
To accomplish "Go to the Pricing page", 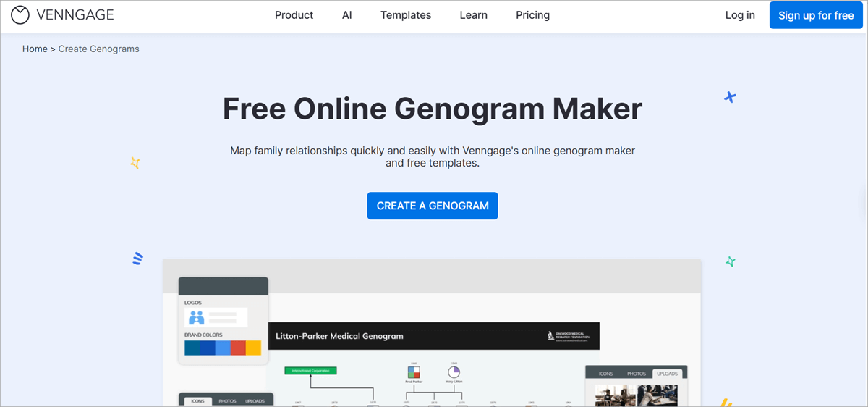I will pyautogui.click(x=533, y=15).
